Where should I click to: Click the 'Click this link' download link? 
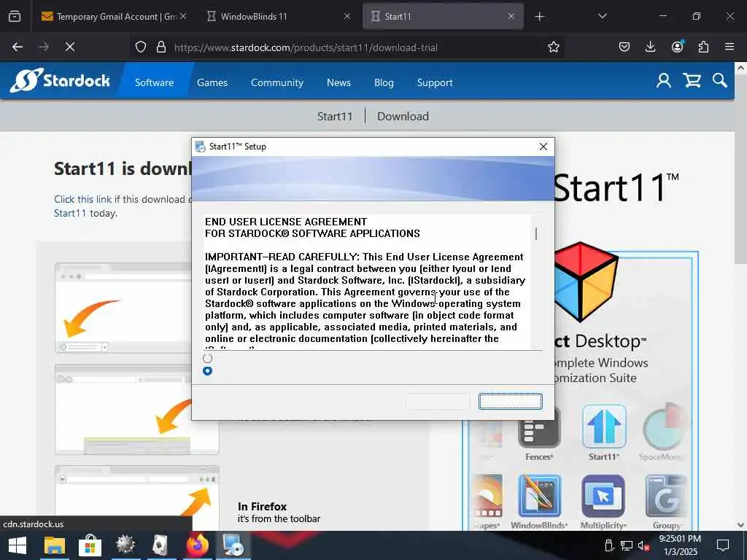tap(82, 199)
